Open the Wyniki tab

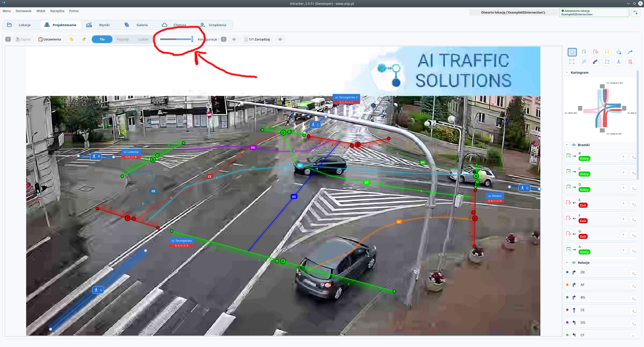click(99, 25)
